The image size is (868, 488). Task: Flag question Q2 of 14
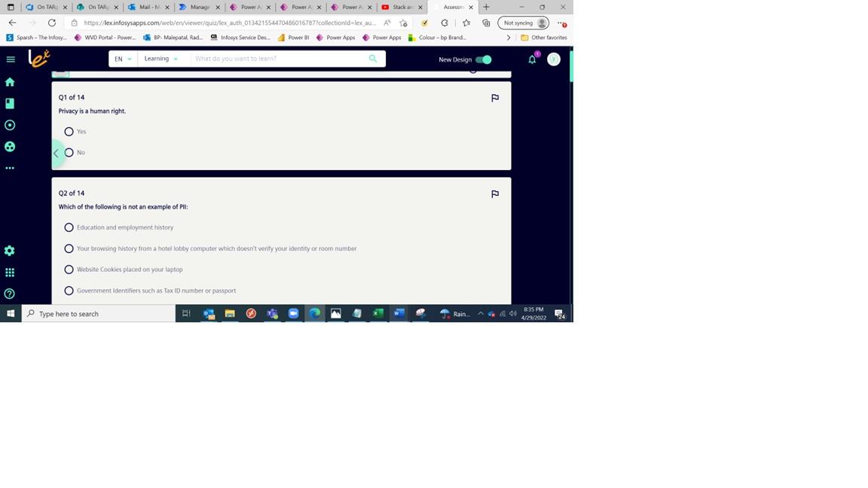point(495,194)
